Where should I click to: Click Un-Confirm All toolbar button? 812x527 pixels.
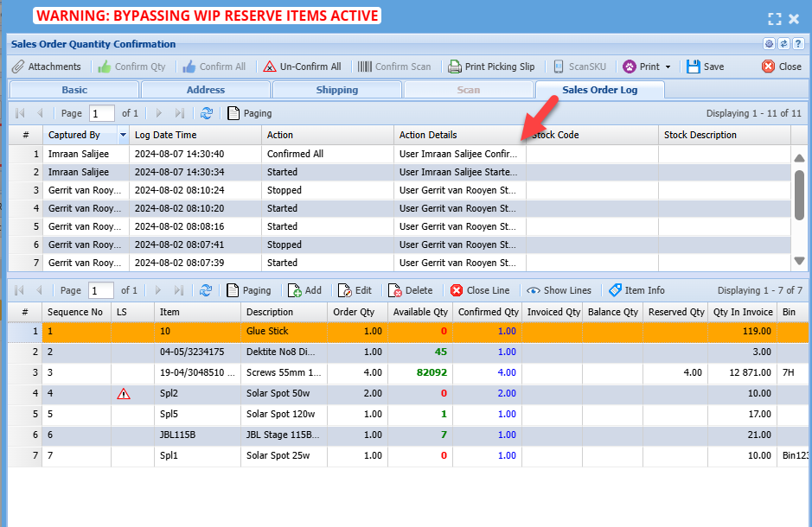pos(302,67)
